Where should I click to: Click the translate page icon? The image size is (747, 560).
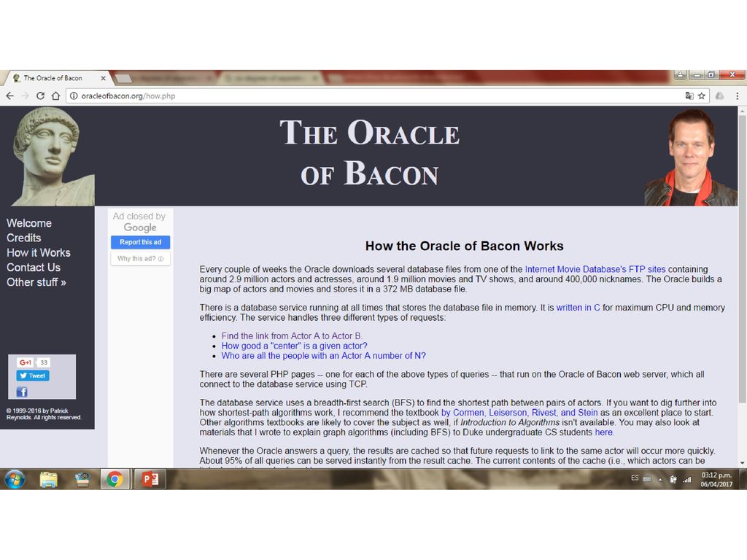tap(689, 96)
